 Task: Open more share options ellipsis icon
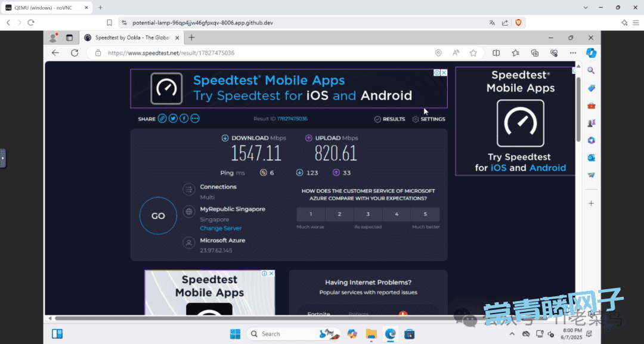194,119
